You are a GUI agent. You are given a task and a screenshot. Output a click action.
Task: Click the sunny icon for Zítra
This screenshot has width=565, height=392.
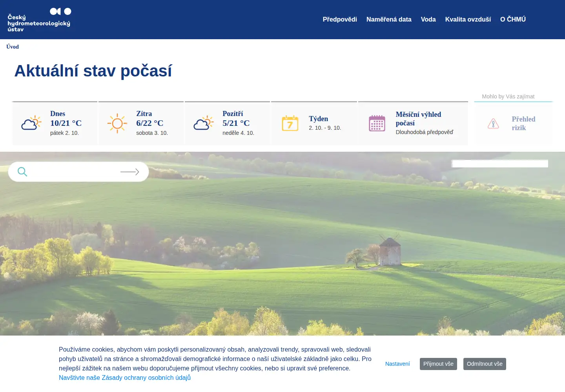point(117,123)
